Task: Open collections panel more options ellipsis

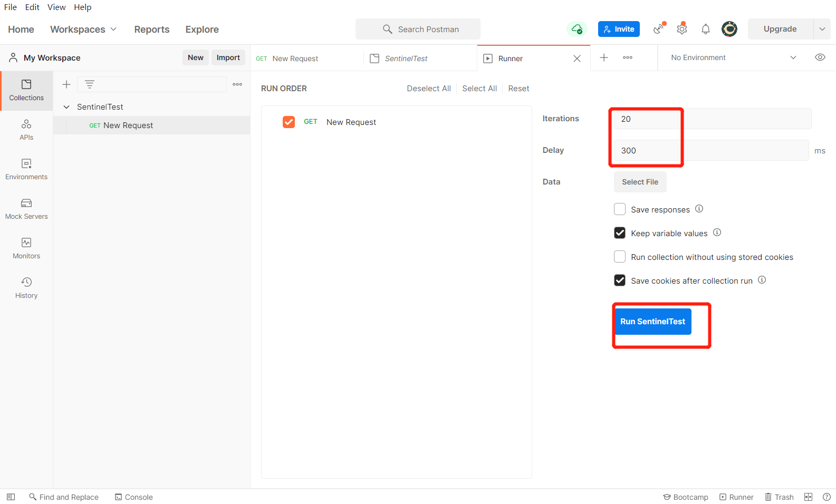Action: tap(237, 84)
